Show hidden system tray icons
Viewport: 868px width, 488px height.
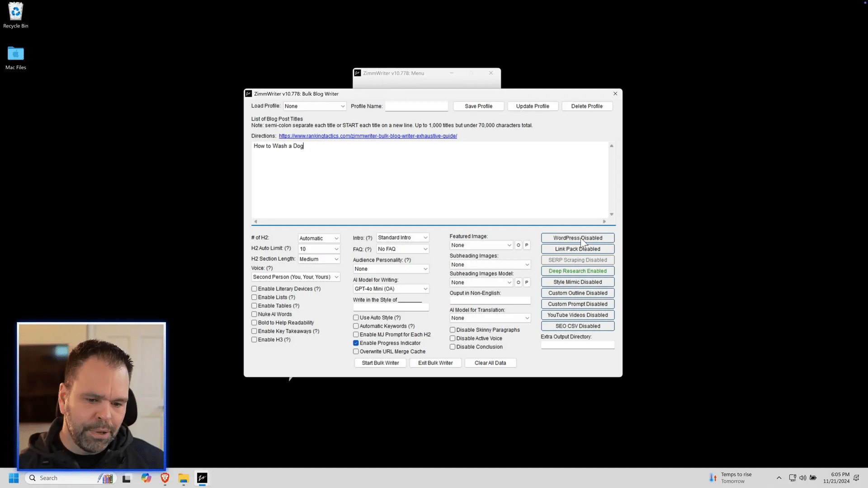pos(779,478)
